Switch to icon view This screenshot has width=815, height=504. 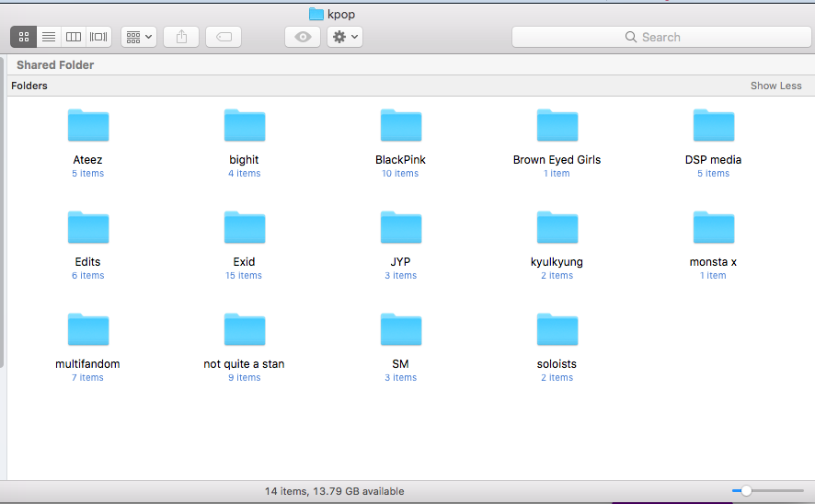[x=23, y=37]
